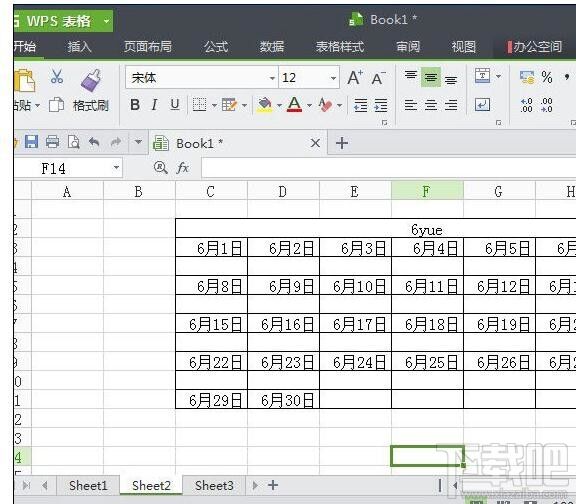
Task: Click the merge cells icon
Action: (x=482, y=76)
